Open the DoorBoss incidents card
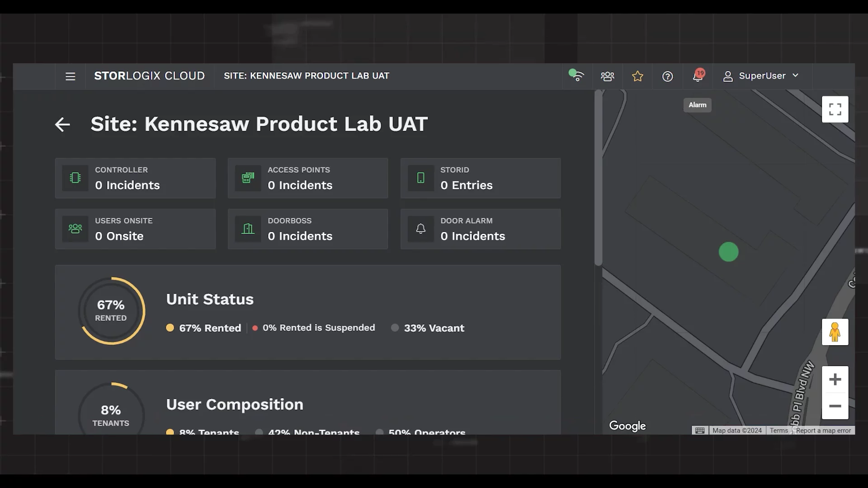Screen dimensions: 868x488 pos(307,229)
